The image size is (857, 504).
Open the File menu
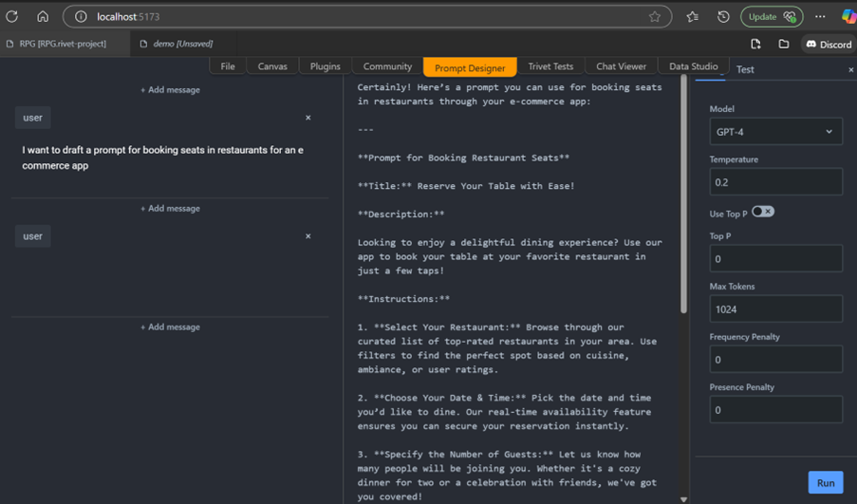pyautogui.click(x=228, y=66)
